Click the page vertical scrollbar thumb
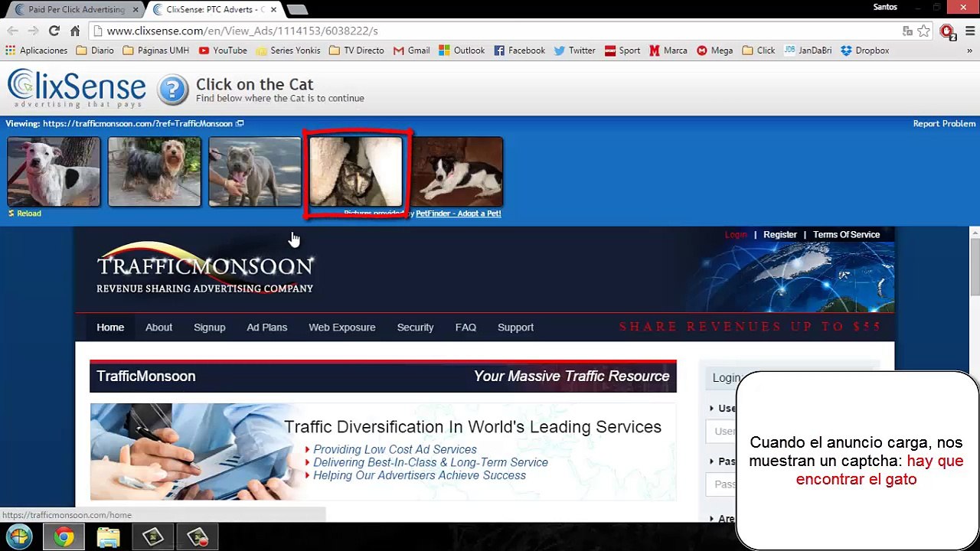Image resolution: width=980 pixels, height=551 pixels. (975, 266)
